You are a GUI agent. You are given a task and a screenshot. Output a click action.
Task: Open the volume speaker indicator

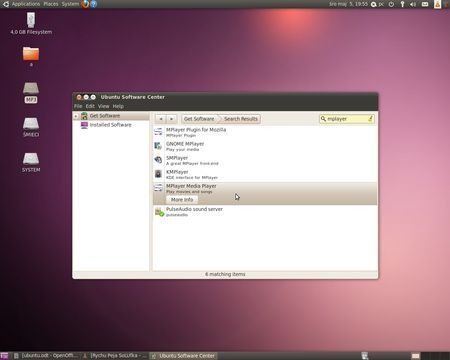point(413,4)
